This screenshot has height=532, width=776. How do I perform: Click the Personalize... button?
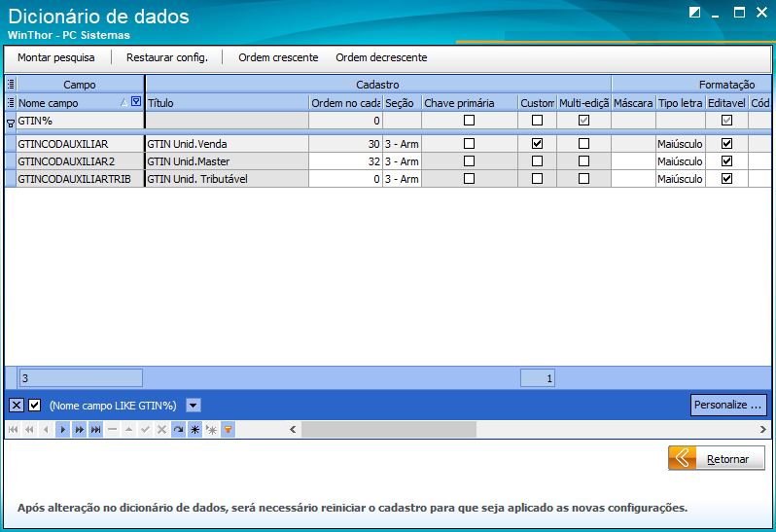728,405
